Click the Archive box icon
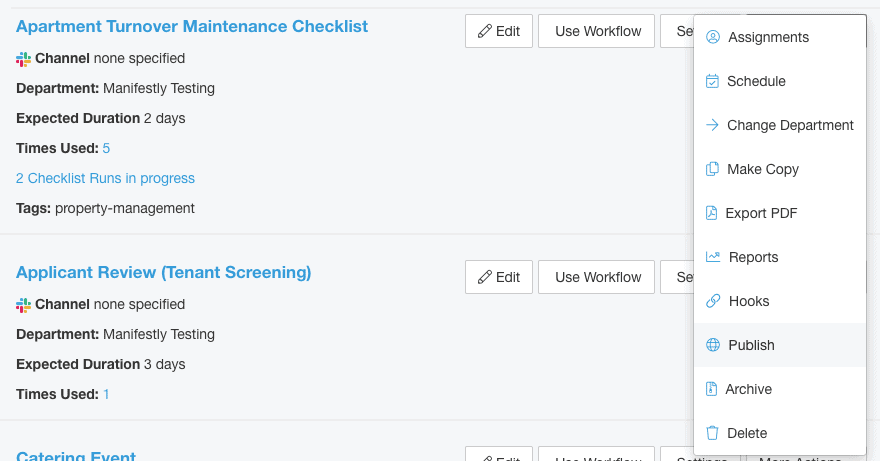 712,389
